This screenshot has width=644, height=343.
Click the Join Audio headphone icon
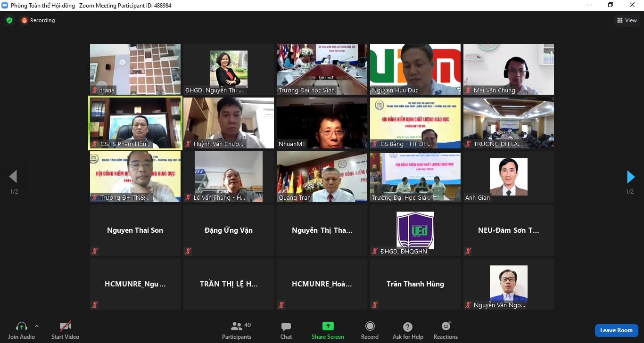point(22,327)
